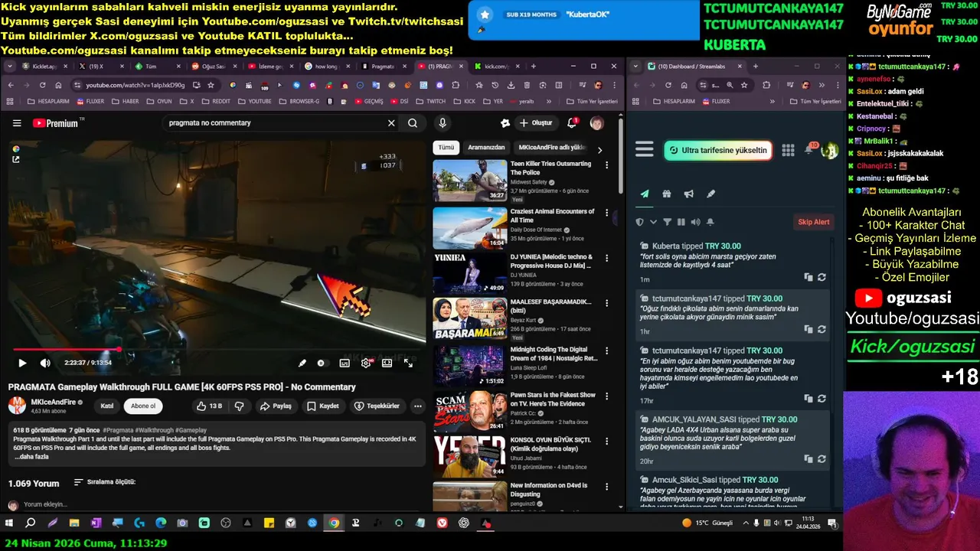The height and width of the screenshot is (551, 980).
Task: Select the Aramanızdan filter chip
Action: (x=486, y=147)
